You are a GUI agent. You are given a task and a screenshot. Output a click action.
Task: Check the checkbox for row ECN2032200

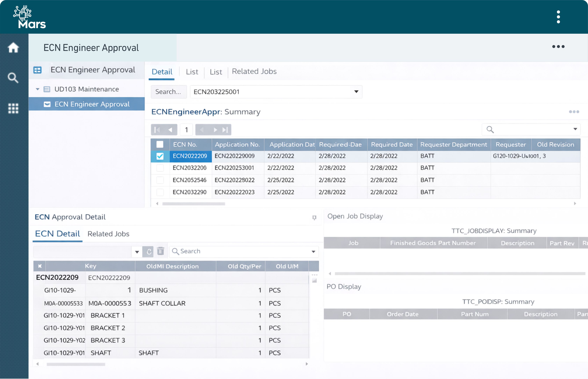pyautogui.click(x=160, y=168)
